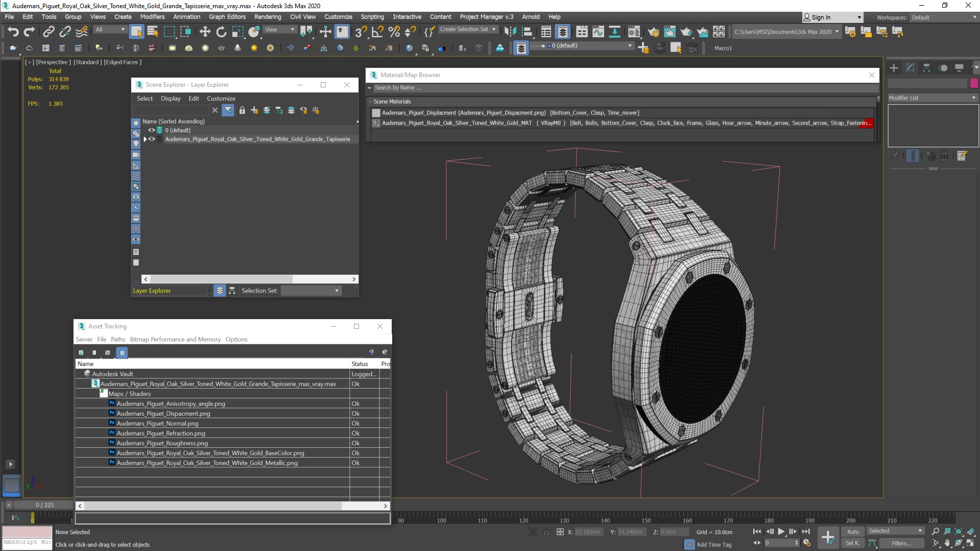The height and width of the screenshot is (551, 980).
Task: Open the Rendered Frame Window icon
Action: pyautogui.click(x=670, y=32)
